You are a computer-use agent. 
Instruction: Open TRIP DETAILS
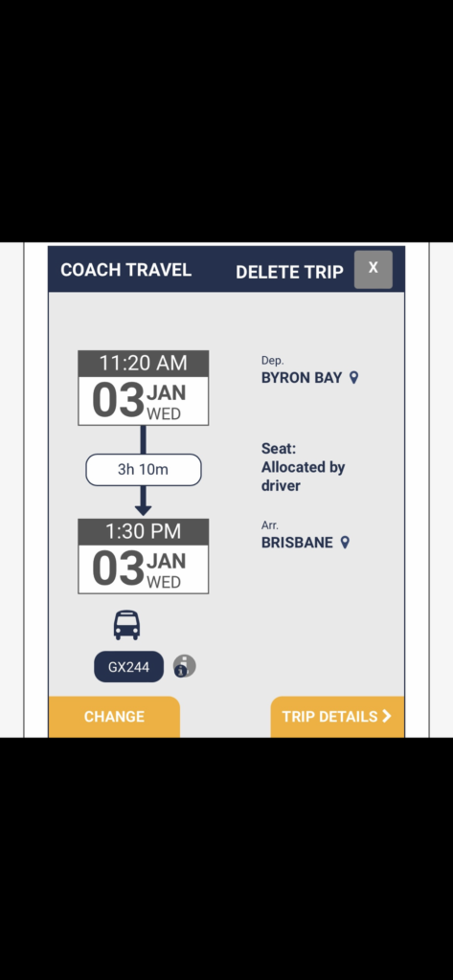(x=337, y=717)
